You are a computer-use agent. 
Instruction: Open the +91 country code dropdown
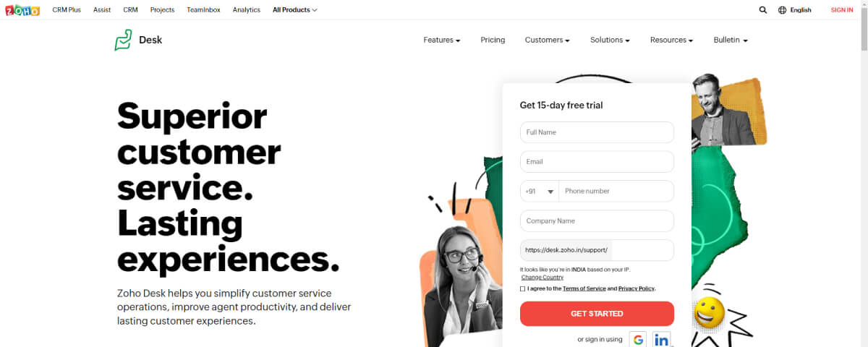tap(540, 192)
